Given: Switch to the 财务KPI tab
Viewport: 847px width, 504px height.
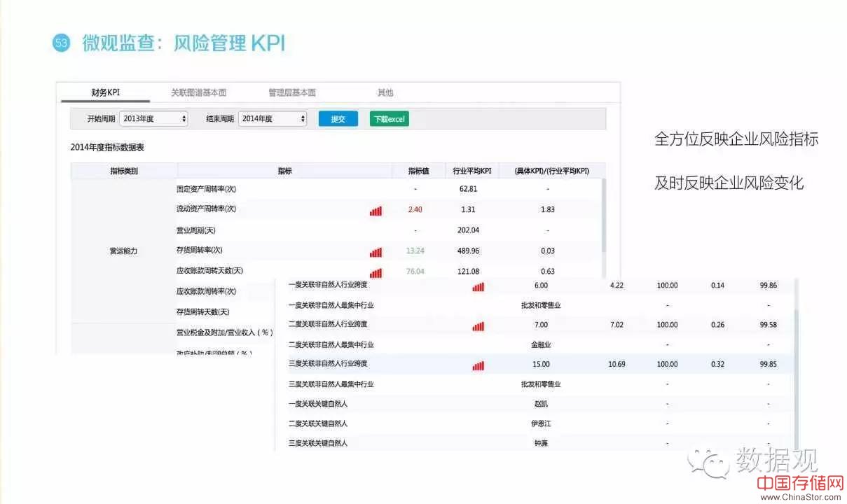Looking at the screenshot, I should (105, 92).
